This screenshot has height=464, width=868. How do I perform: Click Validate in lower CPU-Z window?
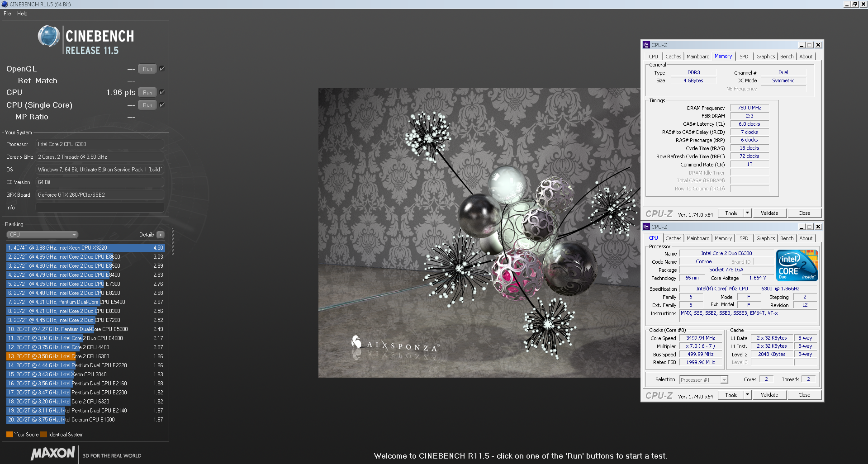click(769, 395)
